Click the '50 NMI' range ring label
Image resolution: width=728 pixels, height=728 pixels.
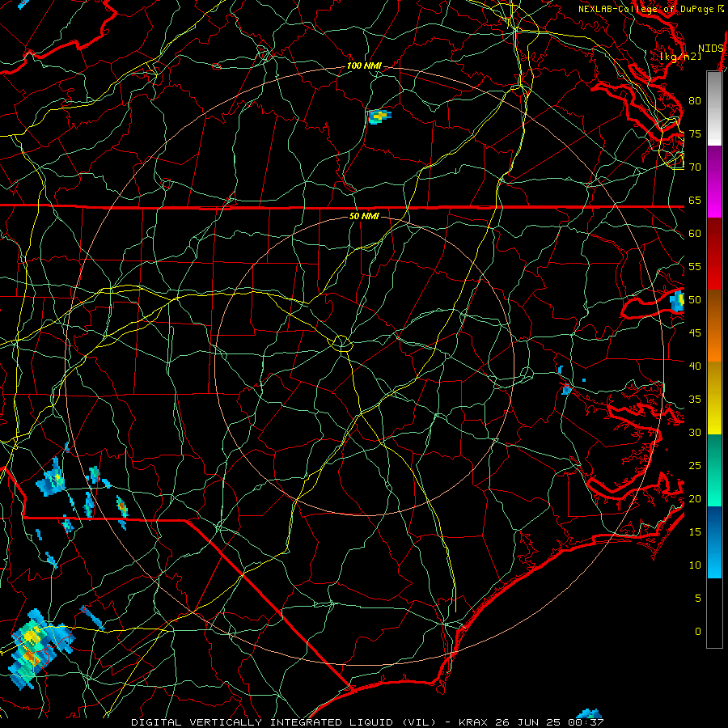[365, 216]
